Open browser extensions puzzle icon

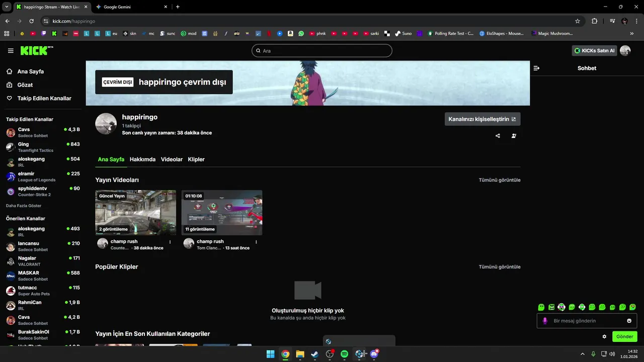(595, 21)
